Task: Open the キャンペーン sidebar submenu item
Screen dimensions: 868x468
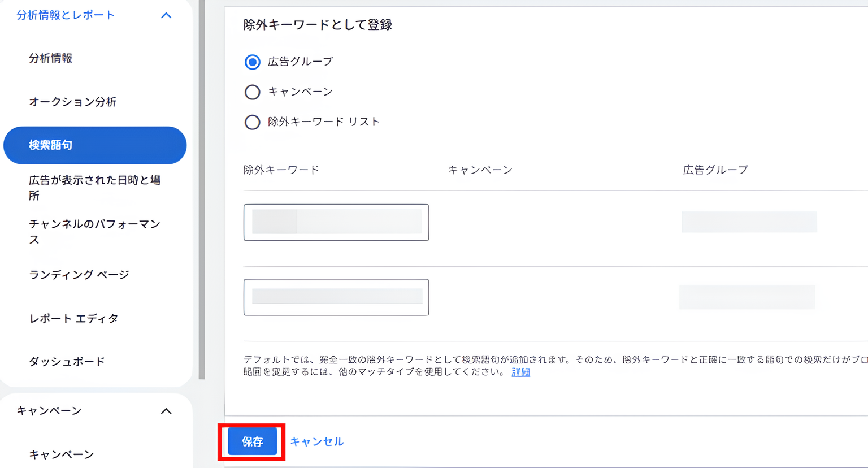Action: [61, 454]
